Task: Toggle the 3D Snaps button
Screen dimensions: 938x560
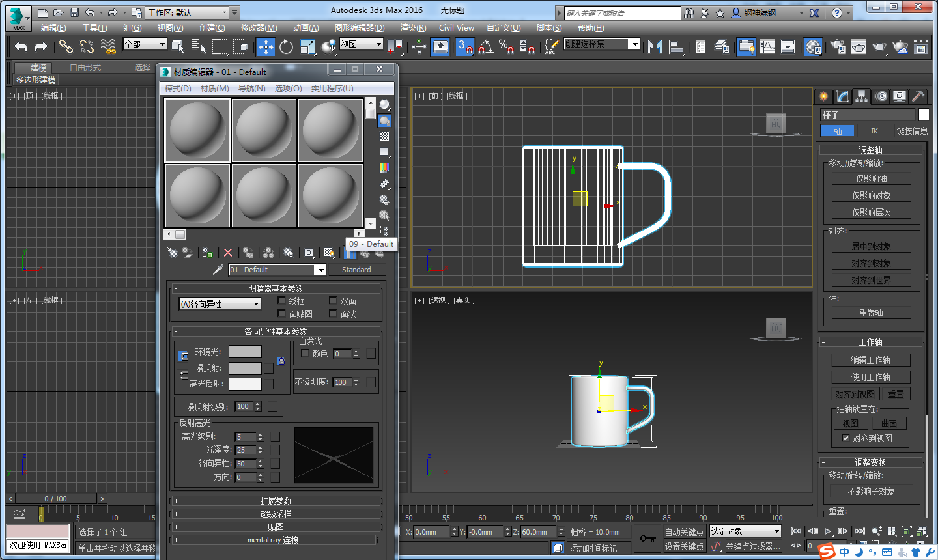Action: tap(464, 46)
